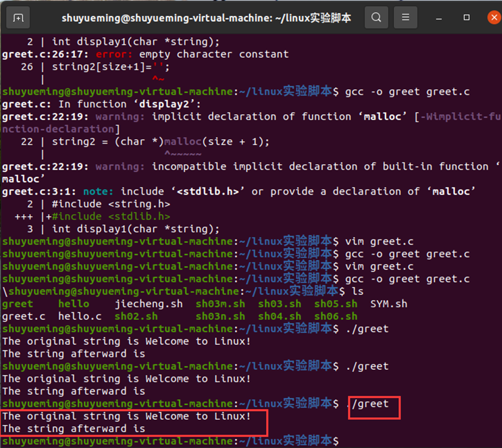Click the 'hello' executable in ls output
This screenshot has height=448, width=502.
point(74,304)
